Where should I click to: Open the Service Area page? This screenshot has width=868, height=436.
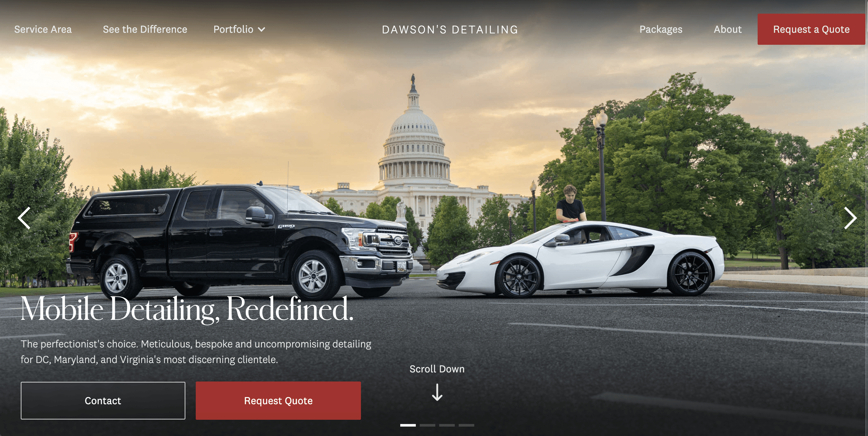43,29
